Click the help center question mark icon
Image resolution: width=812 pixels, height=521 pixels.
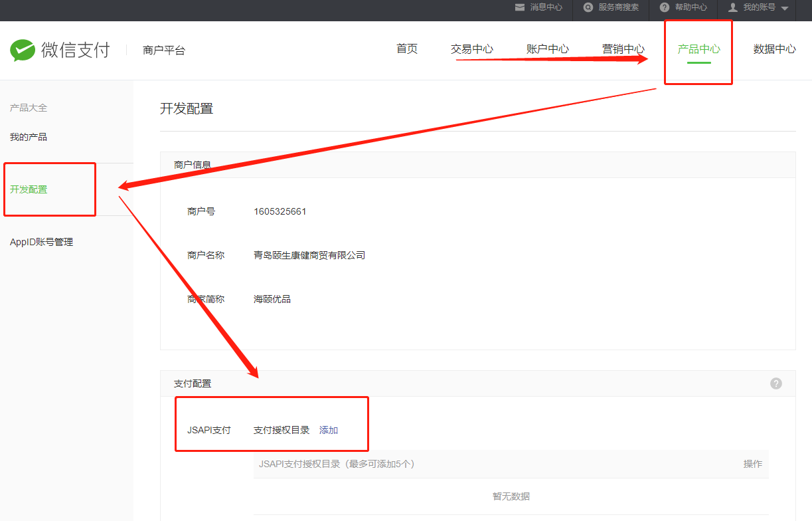point(664,7)
